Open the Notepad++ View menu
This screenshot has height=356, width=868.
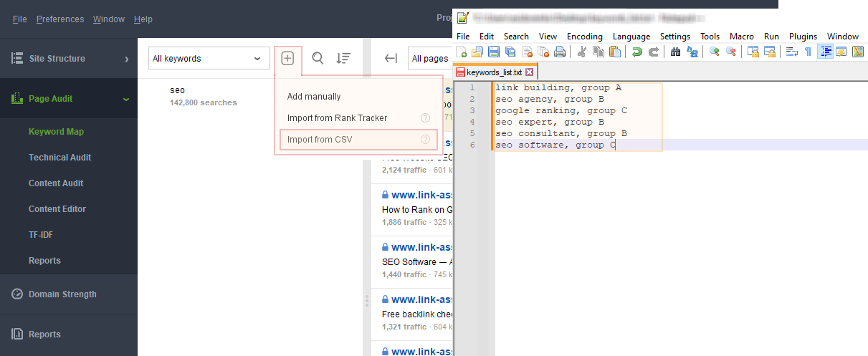(548, 37)
